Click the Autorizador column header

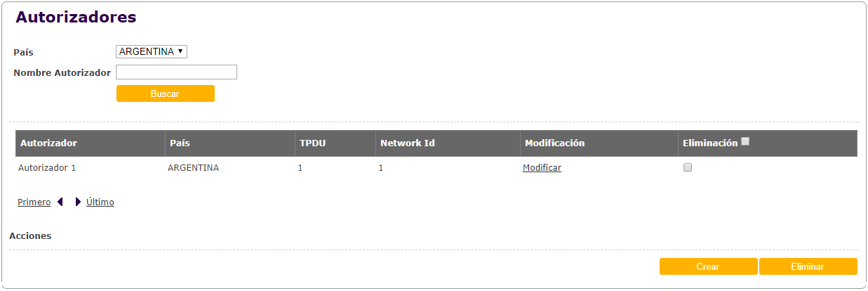point(48,143)
